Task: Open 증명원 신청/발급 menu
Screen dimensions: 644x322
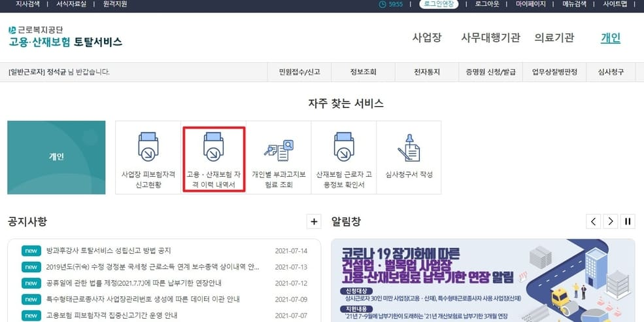Action: pyautogui.click(x=491, y=72)
